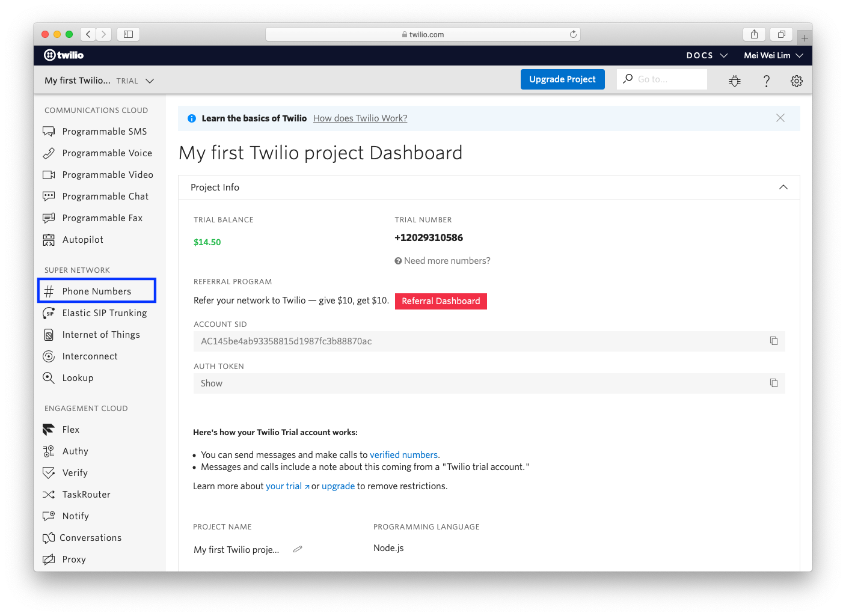Open the Debugger bug icon in top bar

pos(734,80)
